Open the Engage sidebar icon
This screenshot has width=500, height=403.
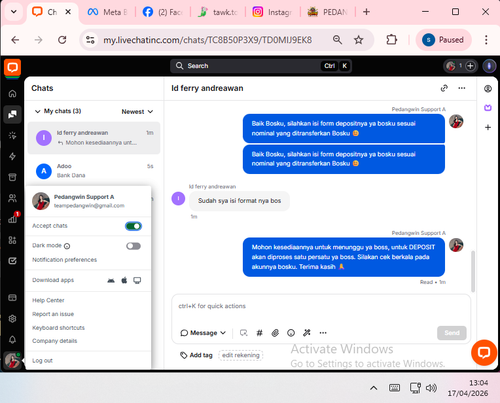(12, 135)
